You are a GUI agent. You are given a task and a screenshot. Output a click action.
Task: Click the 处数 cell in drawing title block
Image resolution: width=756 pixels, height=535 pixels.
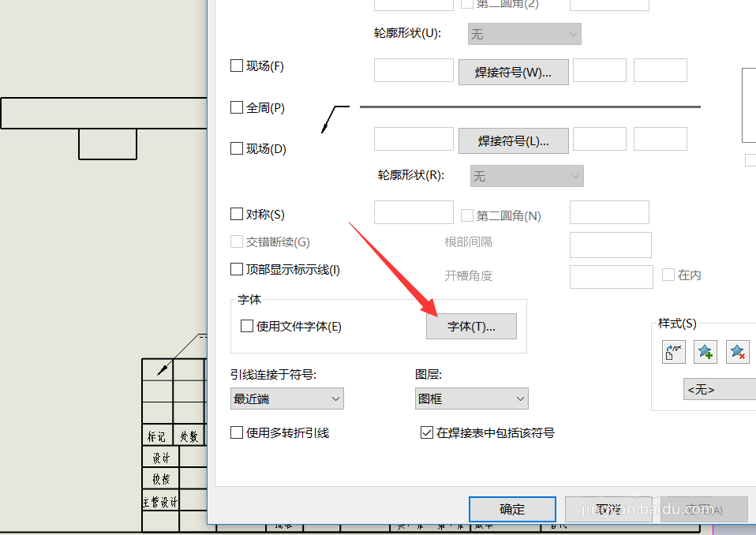pyautogui.click(x=189, y=436)
